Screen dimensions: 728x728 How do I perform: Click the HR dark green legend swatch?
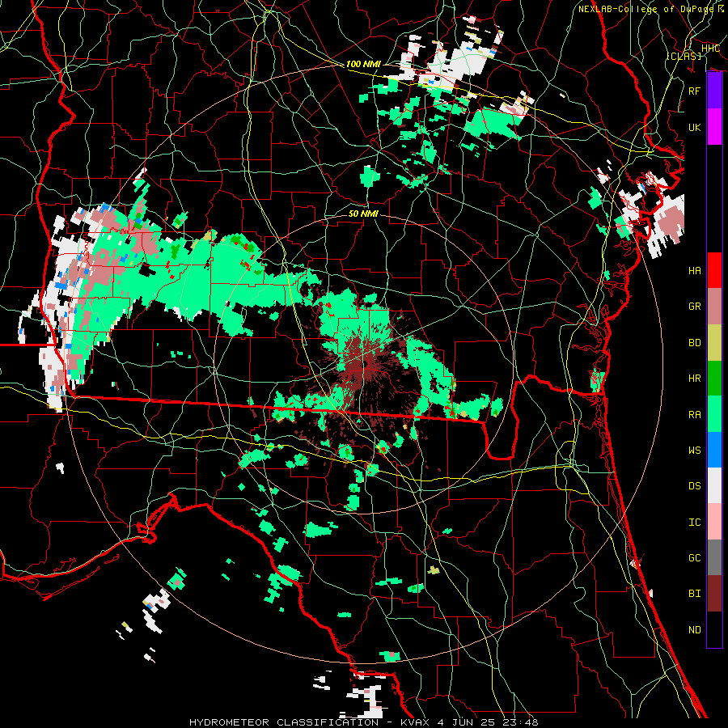click(x=714, y=378)
